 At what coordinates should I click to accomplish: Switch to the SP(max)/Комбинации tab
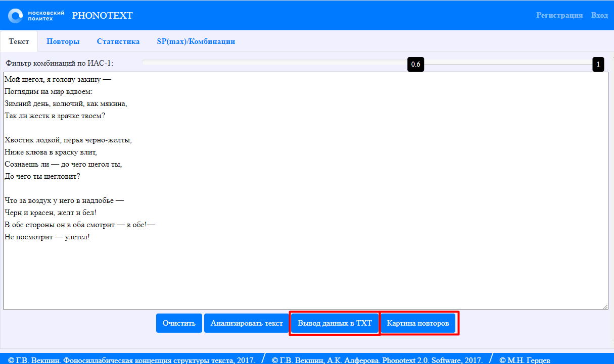click(196, 41)
